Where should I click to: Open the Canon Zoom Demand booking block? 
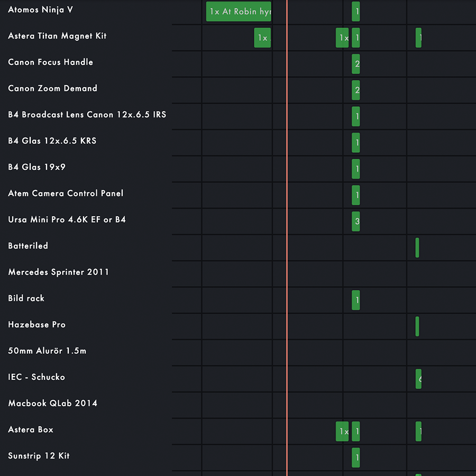click(356, 90)
